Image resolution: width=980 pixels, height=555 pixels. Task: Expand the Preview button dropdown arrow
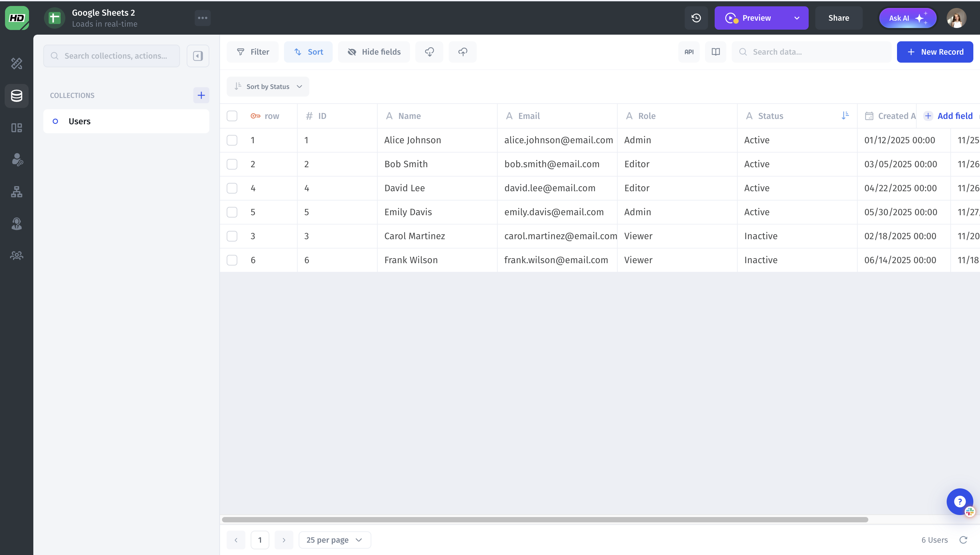tap(797, 18)
